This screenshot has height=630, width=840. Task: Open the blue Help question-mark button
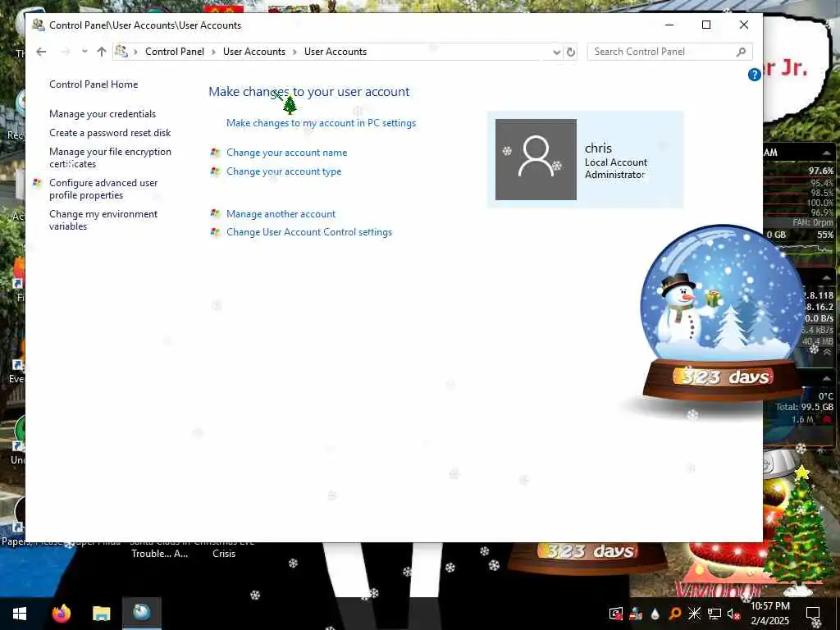tap(755, 75)
